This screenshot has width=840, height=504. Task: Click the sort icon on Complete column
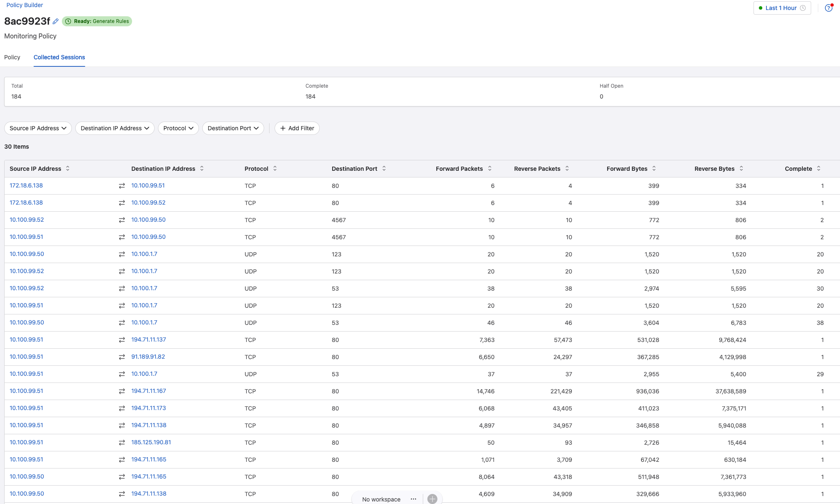click(819, 168)
